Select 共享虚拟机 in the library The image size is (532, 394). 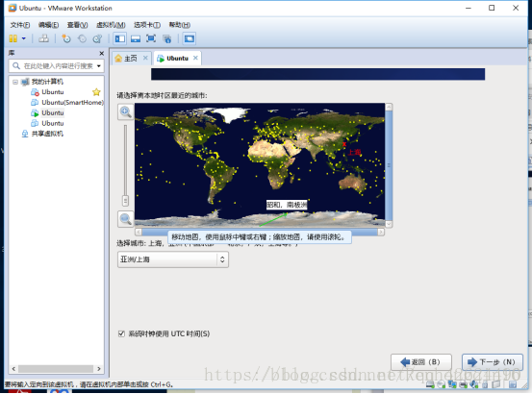click(47, 134)
